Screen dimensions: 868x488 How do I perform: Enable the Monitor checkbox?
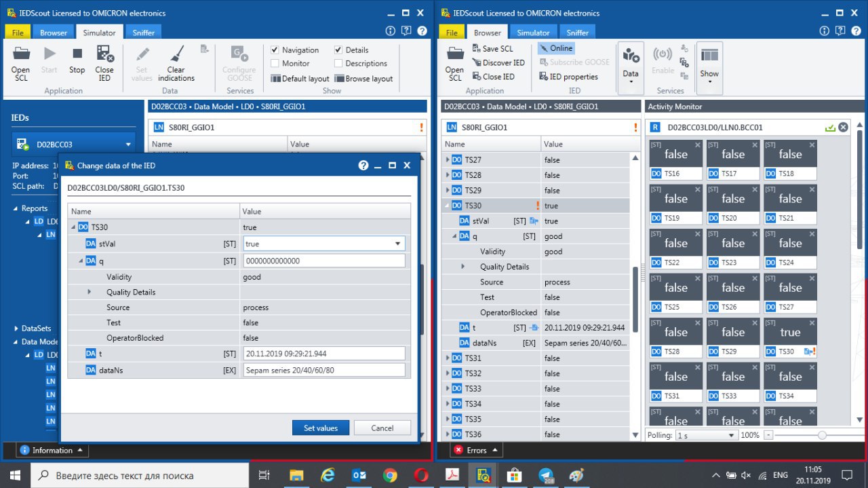275,64
